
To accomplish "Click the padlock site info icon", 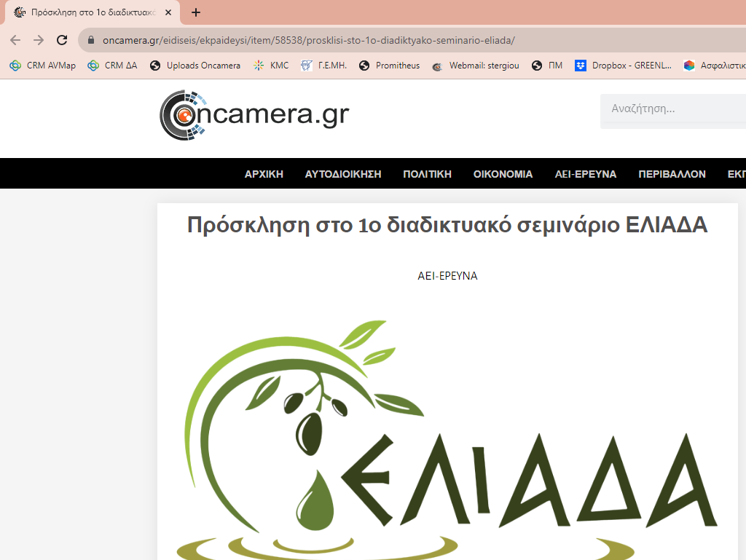I will pos(91,40).
